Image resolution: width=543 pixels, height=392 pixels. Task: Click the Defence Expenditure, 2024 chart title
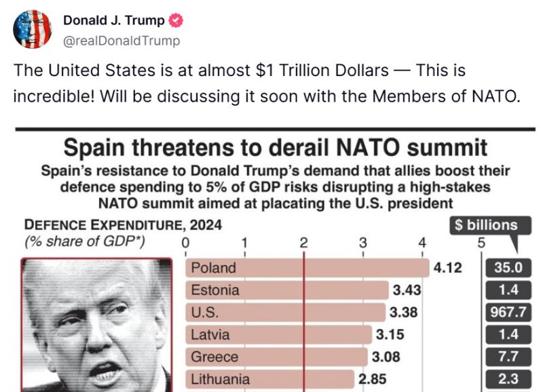click(x=123, y=225)
